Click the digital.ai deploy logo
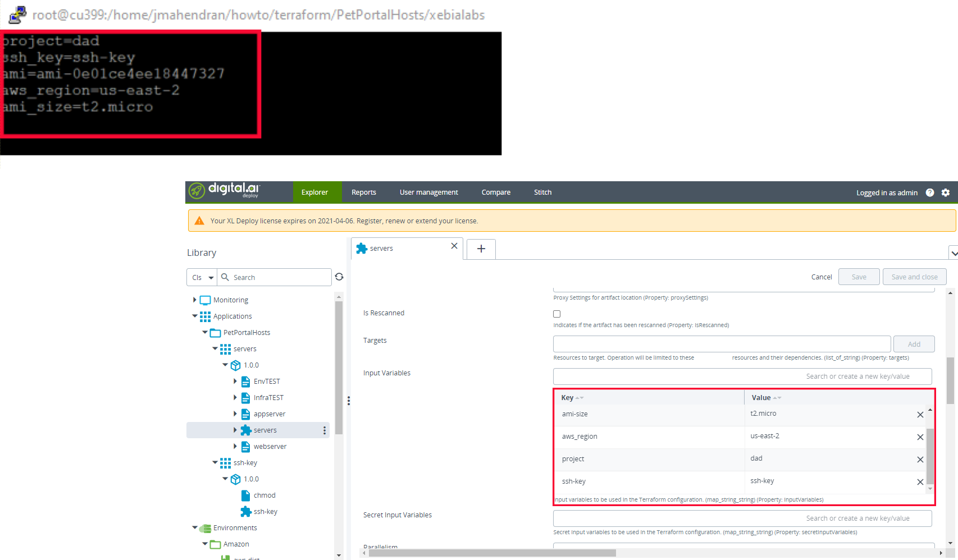Screen dimensions: 958x560 point(224,191)
